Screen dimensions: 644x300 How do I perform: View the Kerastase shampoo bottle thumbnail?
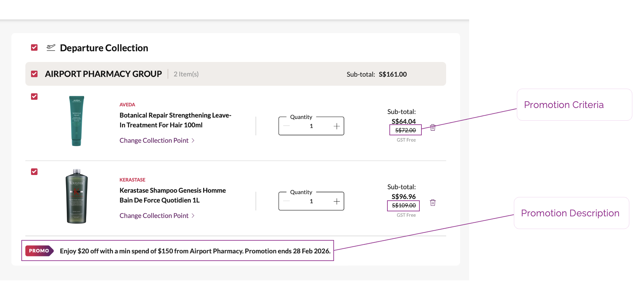click(77, 196)
